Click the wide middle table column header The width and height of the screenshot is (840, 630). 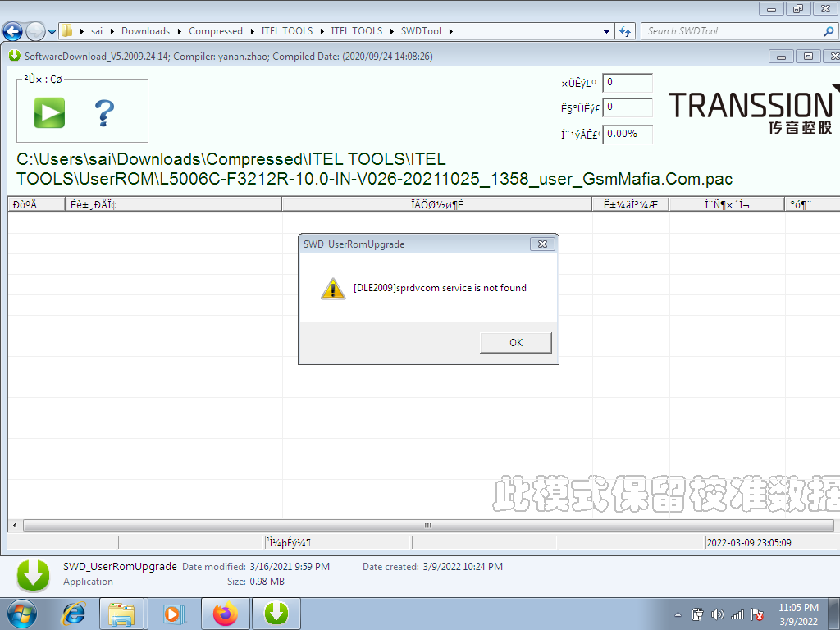click(x=437, y=204)
